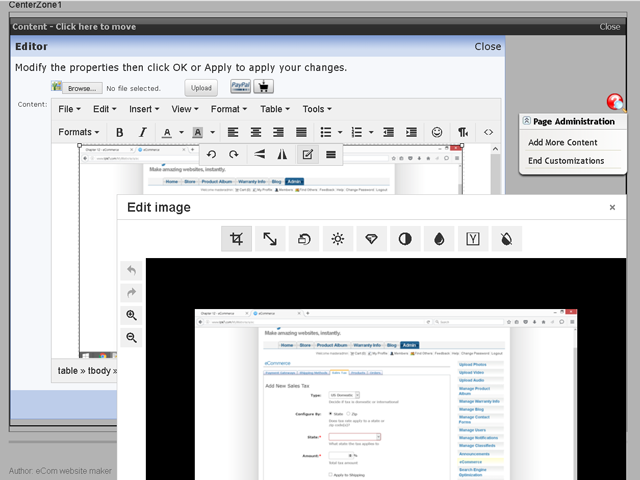Open the Format menu
The height and width of the screenshot is (480, 640).
[x=229, y=109]
